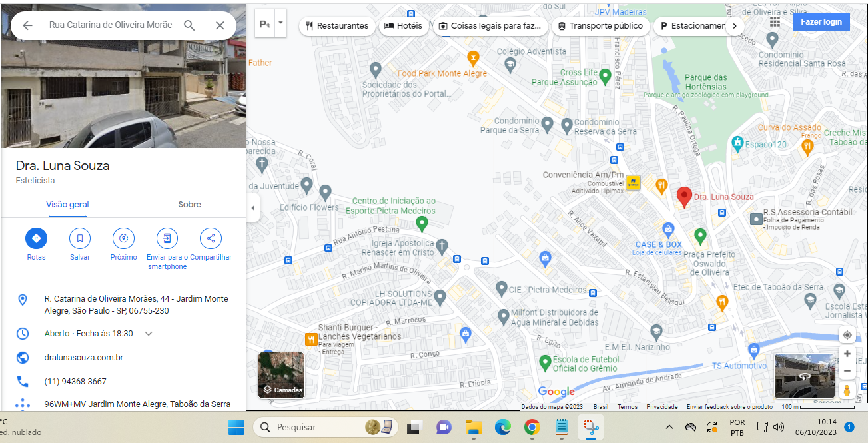The width and height of the screenshot is (868, 443).
Task: Click the Cross Life Parque Assunção marker
Action: click(605, 76)
